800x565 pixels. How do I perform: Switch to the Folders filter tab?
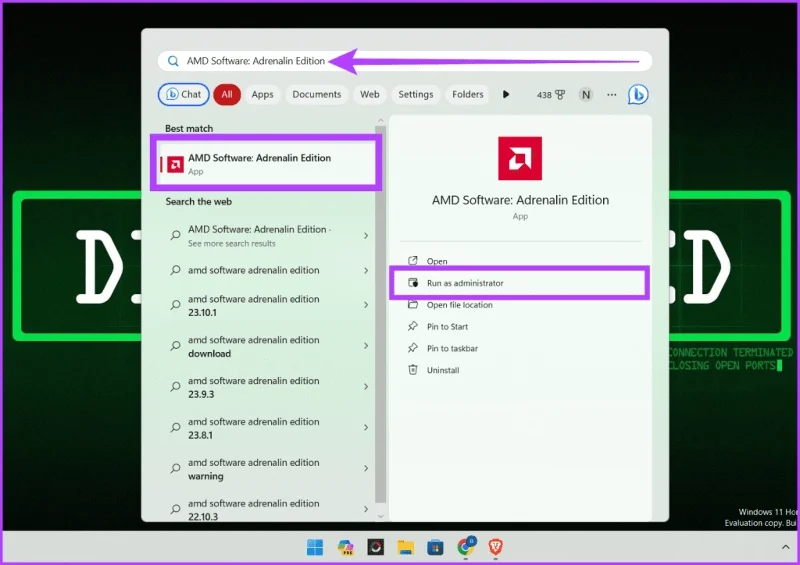click(x=467, y=94)
